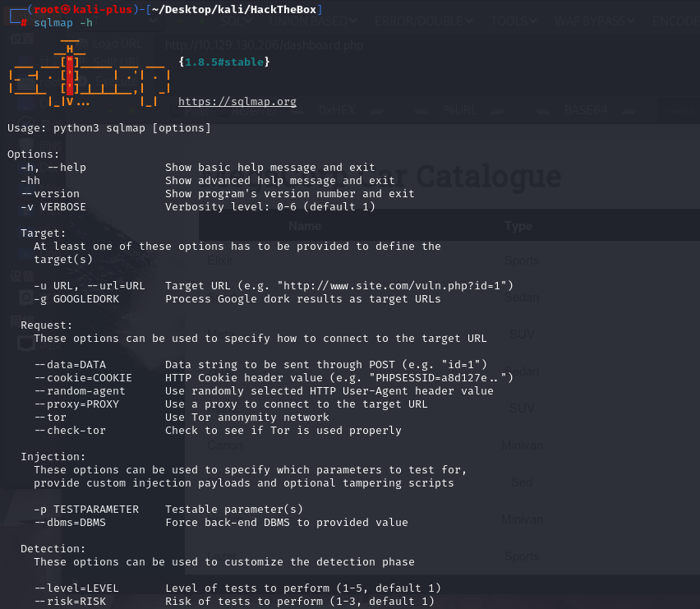Screen dimensions: 700x609
Task: Click the '-v VERBOSE' option
Action: pos(53,207)
